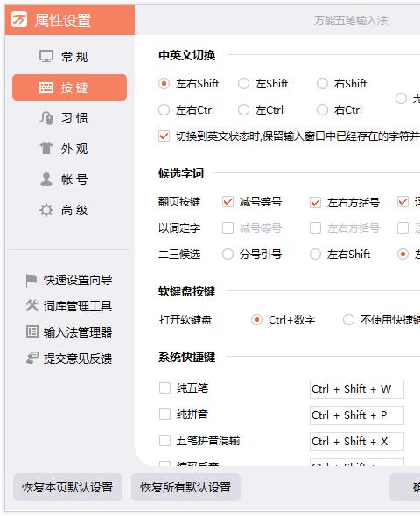Click the feedback icon beside 提交意见反馈
Image resolution: width=420 pixels, height=516 pixels.
(x=31, y=358)
